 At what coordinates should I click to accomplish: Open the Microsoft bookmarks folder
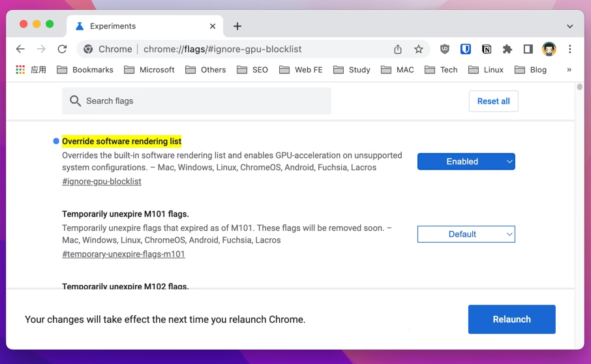pyautogui.click(x=149, y=70)
